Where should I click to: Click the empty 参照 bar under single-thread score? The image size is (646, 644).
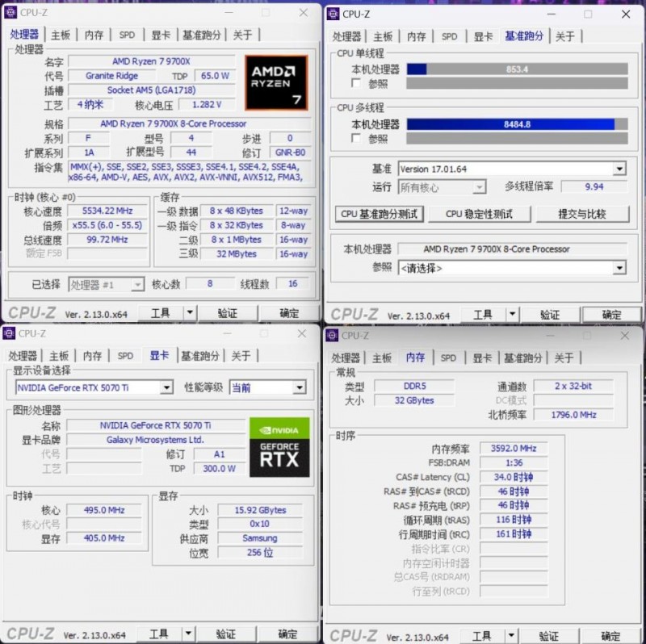517,83
